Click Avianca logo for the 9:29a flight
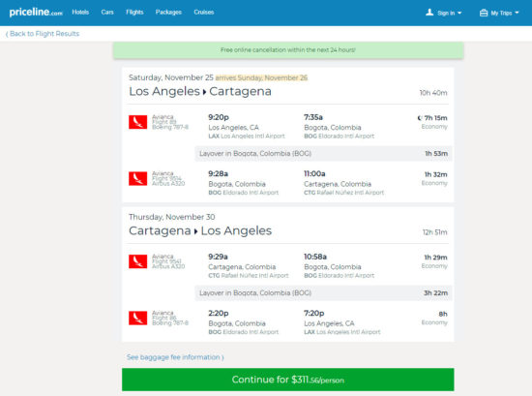The width and height of the screenshot is (532, 396). coord(137,261)
